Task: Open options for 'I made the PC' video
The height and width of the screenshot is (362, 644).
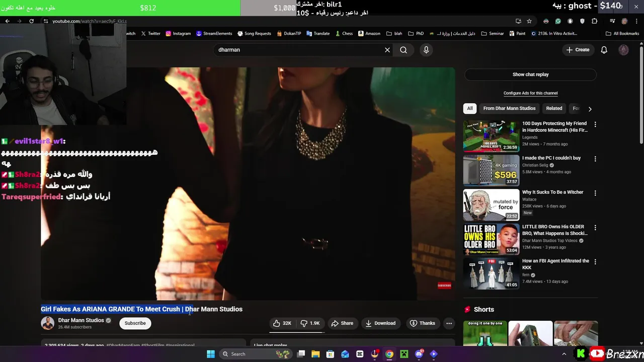Action: (595, 159)
